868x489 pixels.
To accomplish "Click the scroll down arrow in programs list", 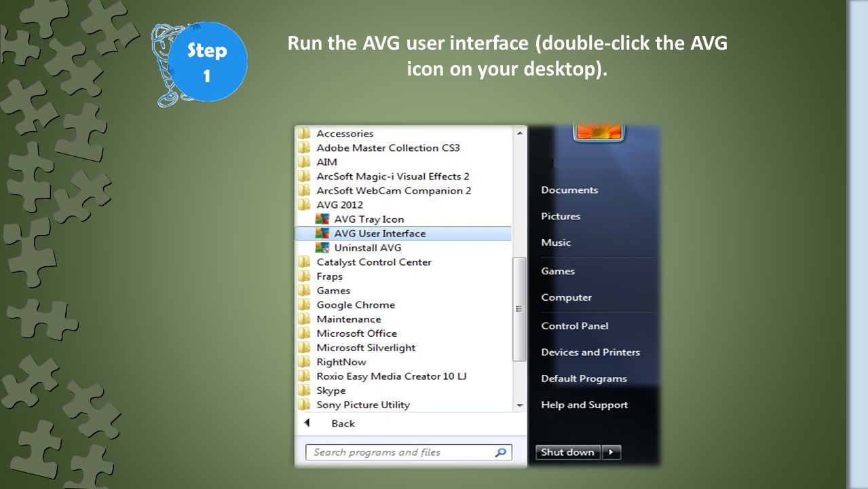I will click(520, 405).
